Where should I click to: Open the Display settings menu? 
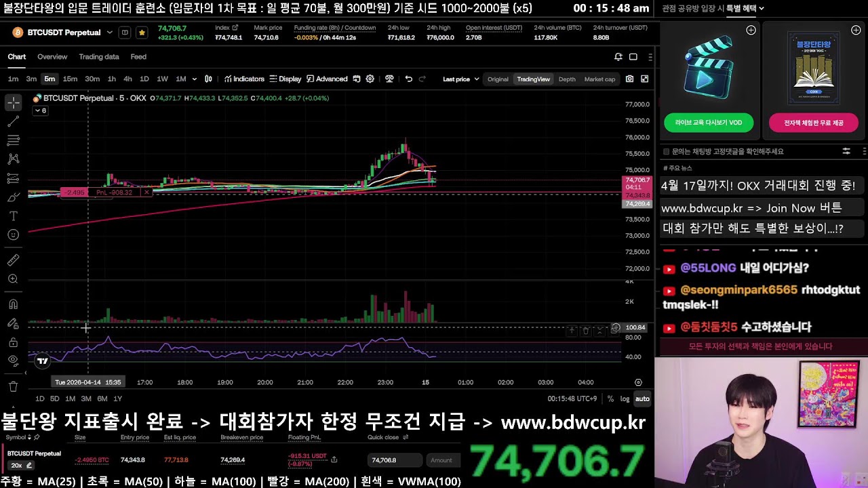[x=285, y=79]
